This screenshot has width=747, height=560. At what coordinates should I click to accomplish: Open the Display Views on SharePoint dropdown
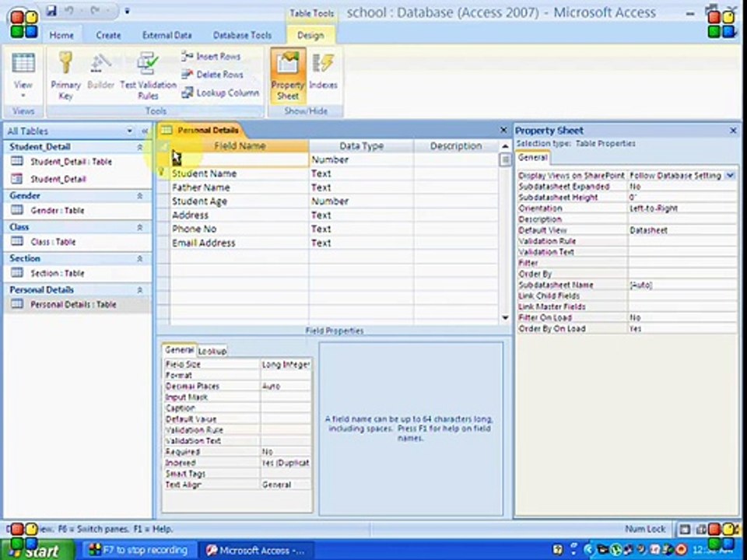731,176
